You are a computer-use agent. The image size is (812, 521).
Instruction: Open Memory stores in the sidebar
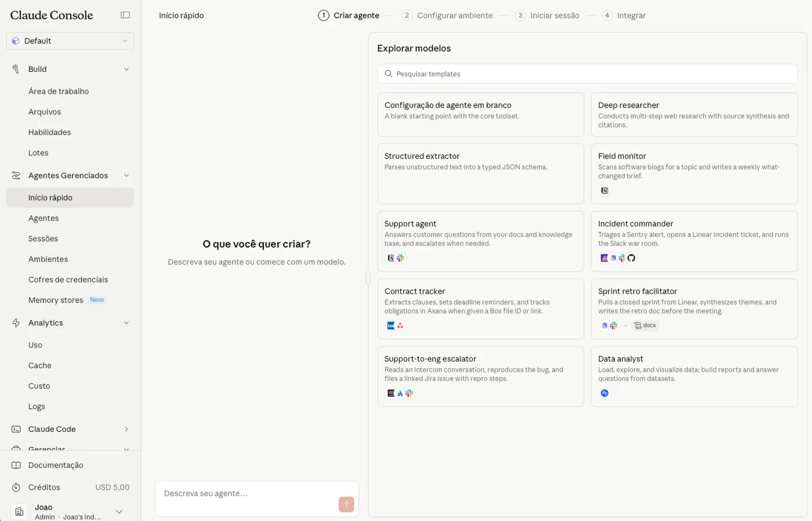pos(70,300)
